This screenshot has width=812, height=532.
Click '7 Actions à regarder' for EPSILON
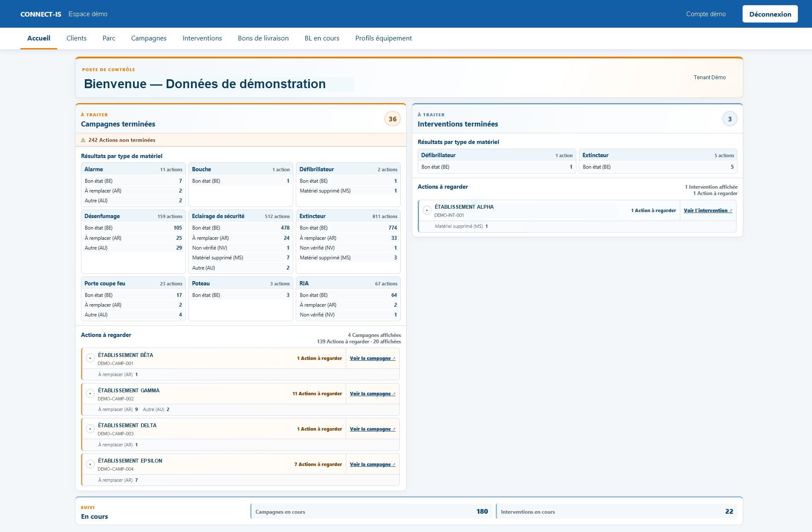[x=318, y=464]
